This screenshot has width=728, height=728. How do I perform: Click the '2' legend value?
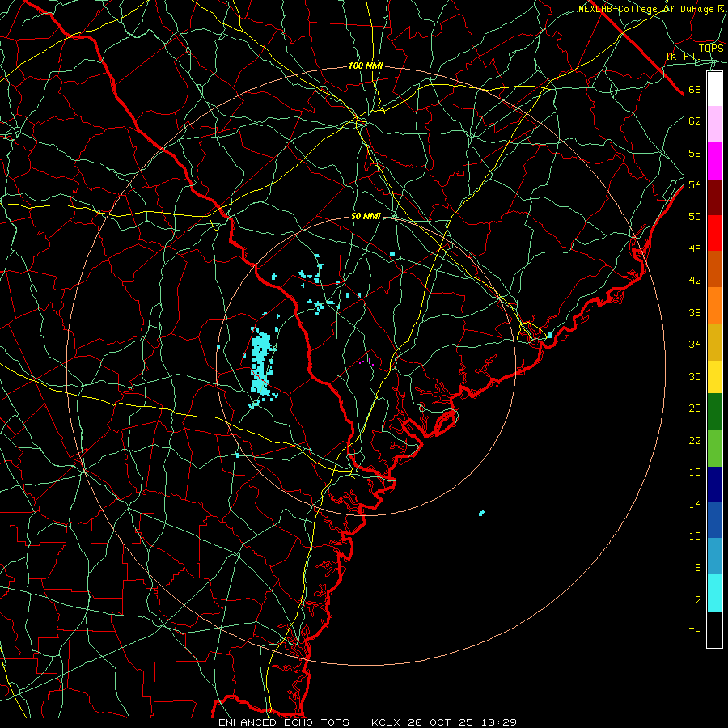coord(698,600)
